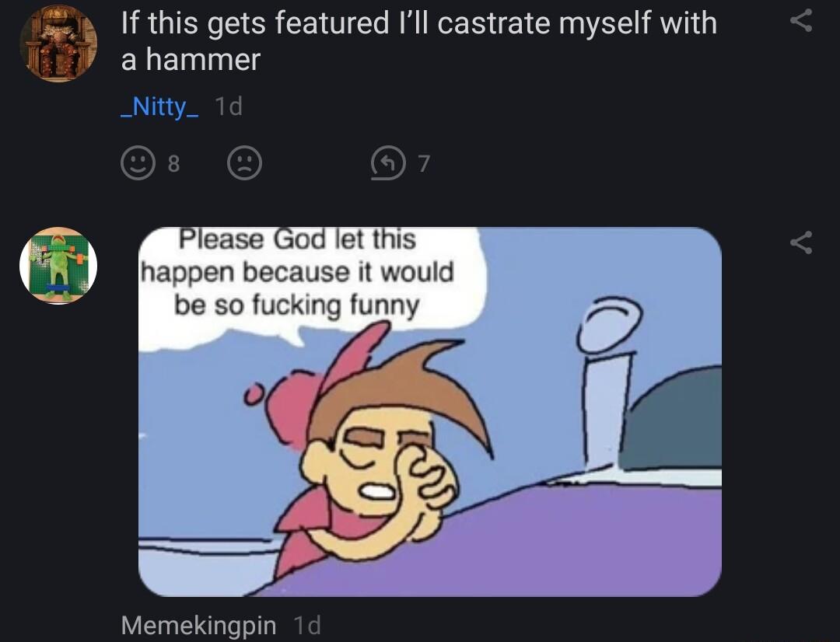Select the upvote count showing 8

point(173,163)
